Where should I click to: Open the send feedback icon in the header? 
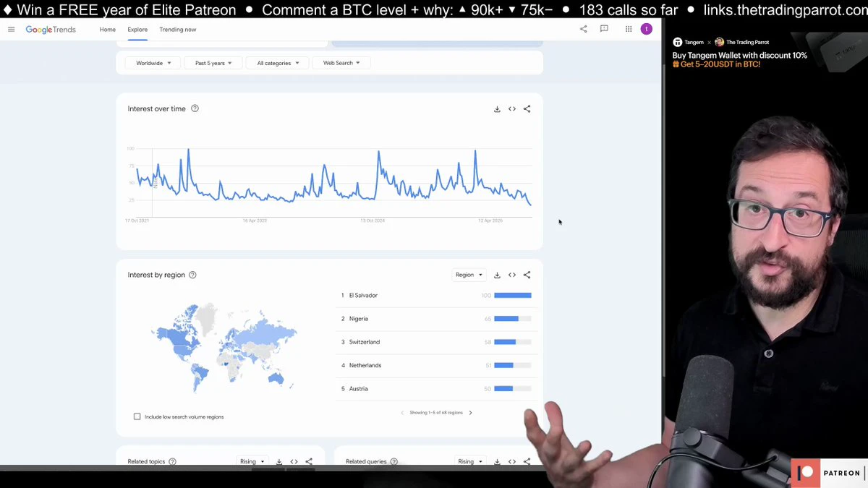pos(604,29)
